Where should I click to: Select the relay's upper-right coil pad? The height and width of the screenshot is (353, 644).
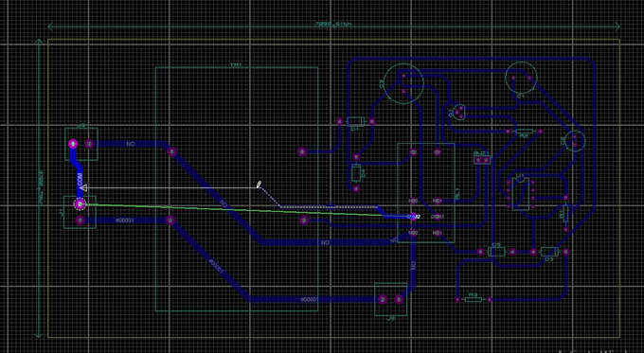click(x=438, y=152)
